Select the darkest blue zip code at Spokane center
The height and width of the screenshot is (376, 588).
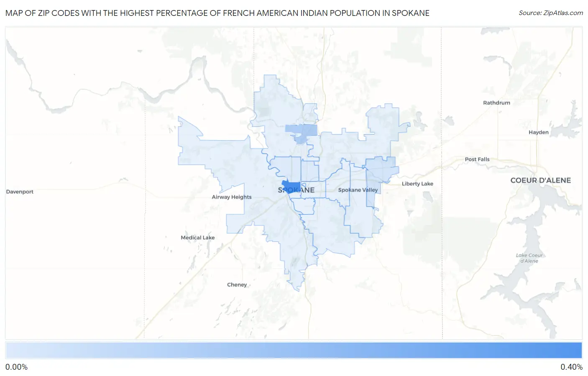coord(291,186)
